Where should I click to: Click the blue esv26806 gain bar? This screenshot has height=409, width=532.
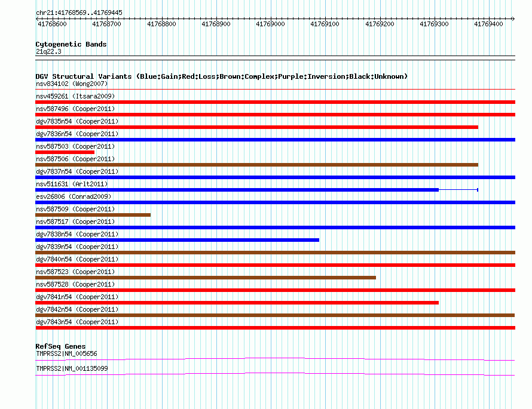(x=275, y=202)
